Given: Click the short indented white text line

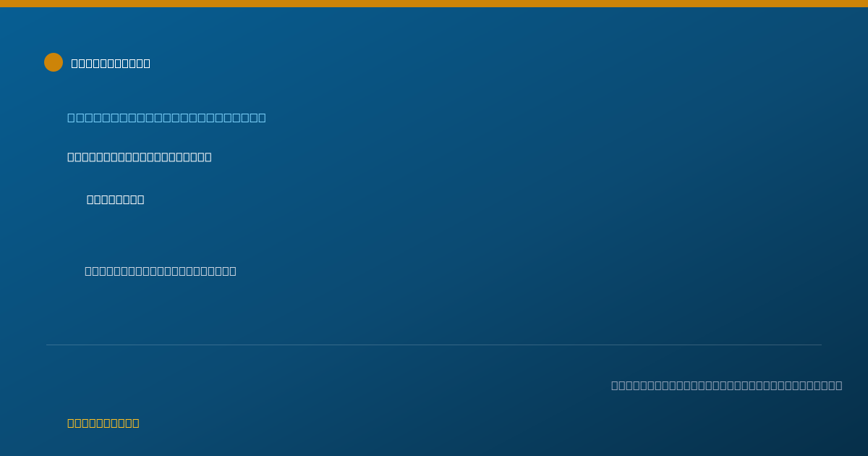Looking at the screenshot, I should point(115,200).
